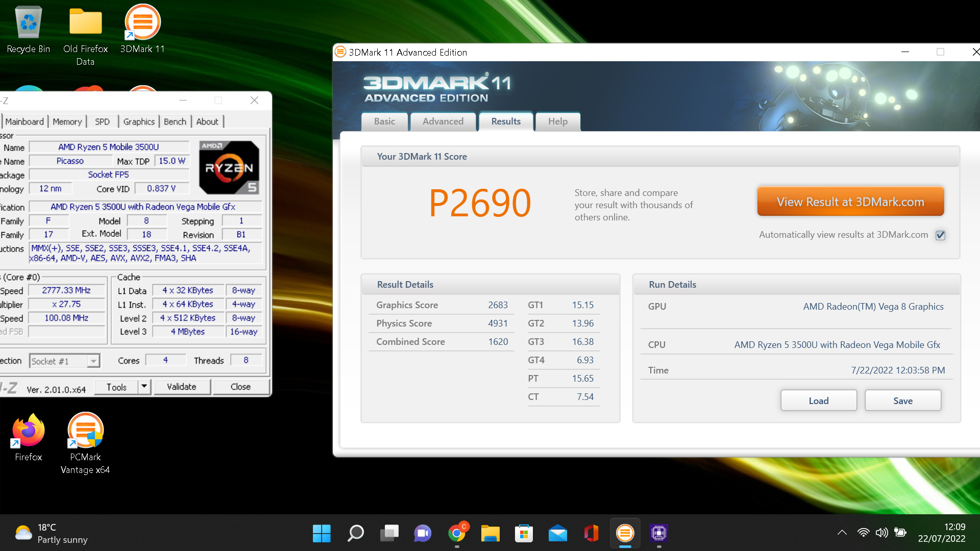
Task: Click the Core Speed 2777.33 MHz field
Action: 66,290
